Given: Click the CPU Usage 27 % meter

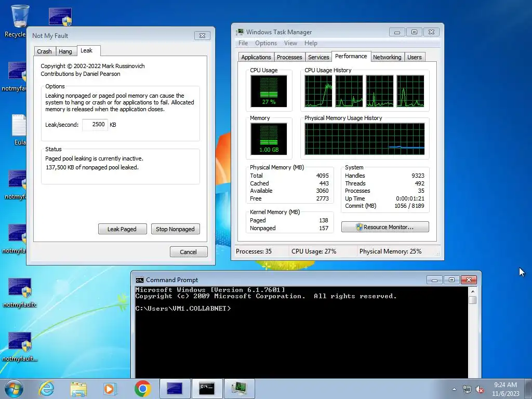Looking at the screenshot, I should pyautogui.click(x=269, y=91).
